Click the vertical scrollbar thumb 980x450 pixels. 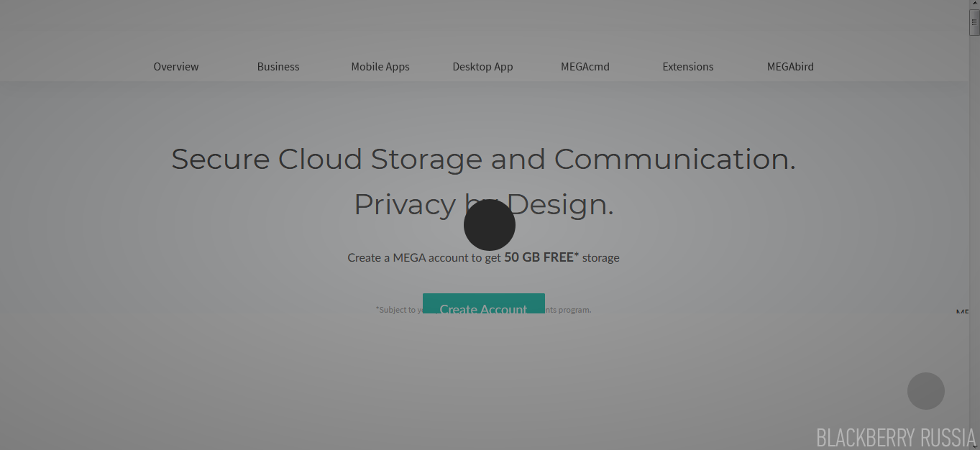pos(974,22)
